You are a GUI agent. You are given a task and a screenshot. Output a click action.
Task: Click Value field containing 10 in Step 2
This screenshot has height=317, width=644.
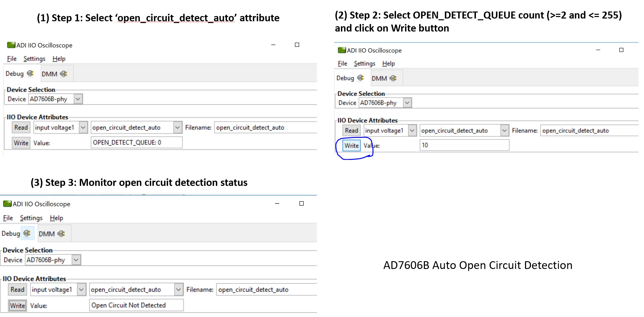[464, 145]
